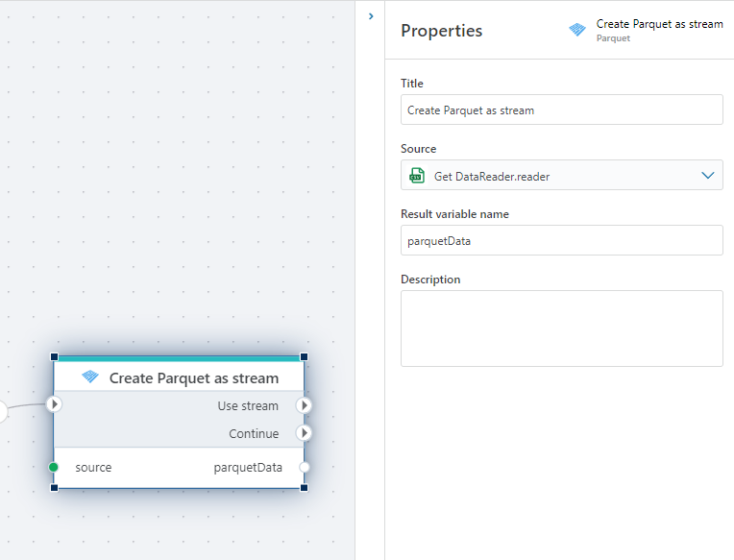734x560 pixels.
Task: Click the Parquet icon in Properties header
Action: [x=577, y=30]
